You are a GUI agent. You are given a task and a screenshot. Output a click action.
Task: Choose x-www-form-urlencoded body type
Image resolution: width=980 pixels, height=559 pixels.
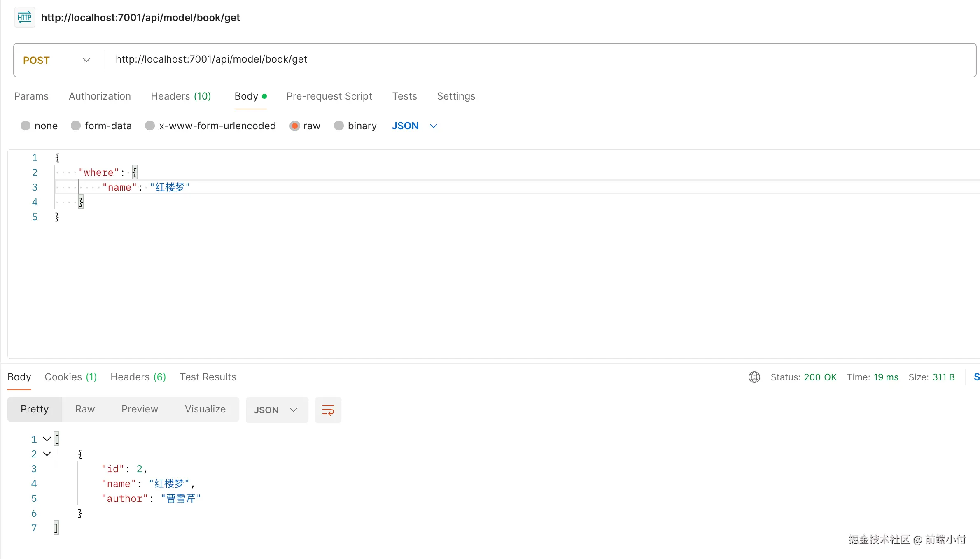150,126
